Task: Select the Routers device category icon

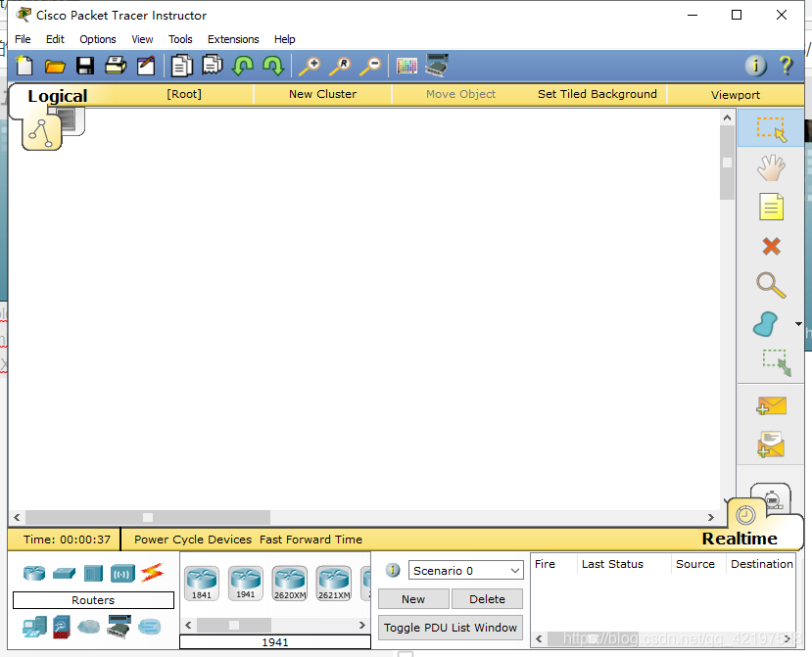Action: (x=34, y=573)
